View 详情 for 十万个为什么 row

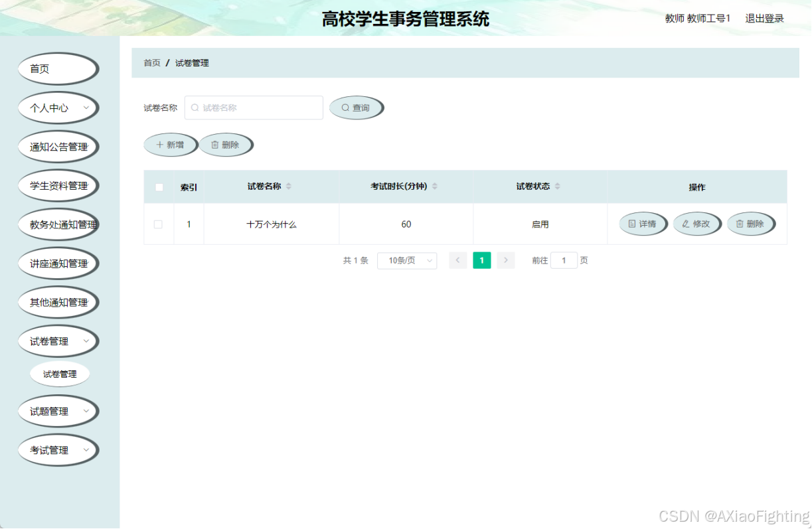[643, 224]
